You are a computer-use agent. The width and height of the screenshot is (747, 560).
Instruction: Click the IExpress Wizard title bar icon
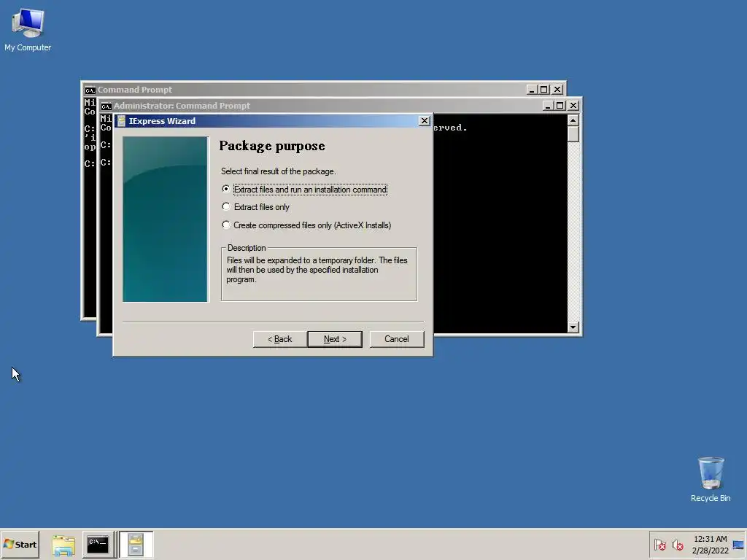click(x=122, y=121)
